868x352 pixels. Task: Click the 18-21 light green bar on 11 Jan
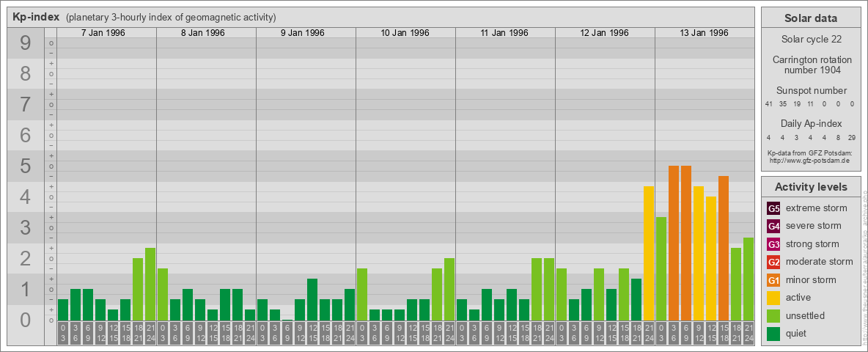[x=537, y=290]
